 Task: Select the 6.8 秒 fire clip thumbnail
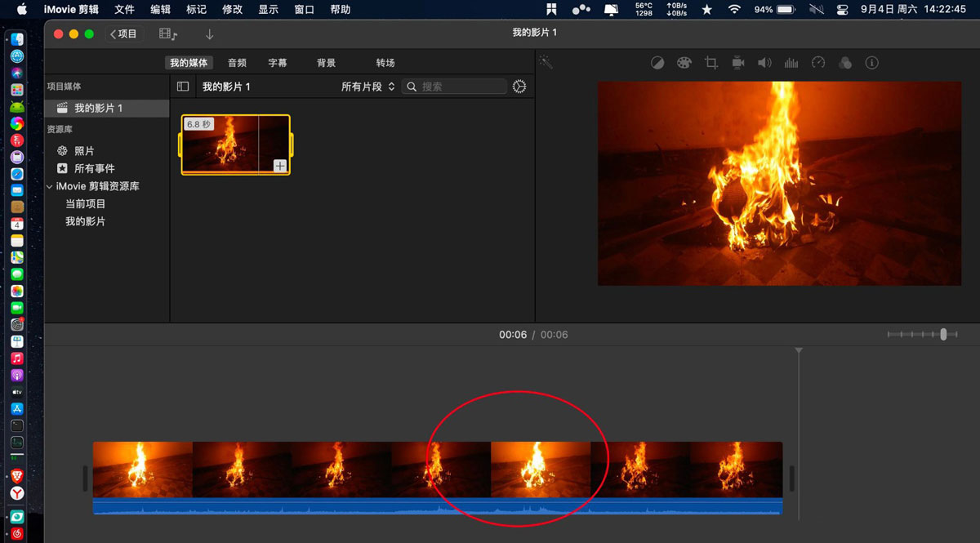pos(236,145)
